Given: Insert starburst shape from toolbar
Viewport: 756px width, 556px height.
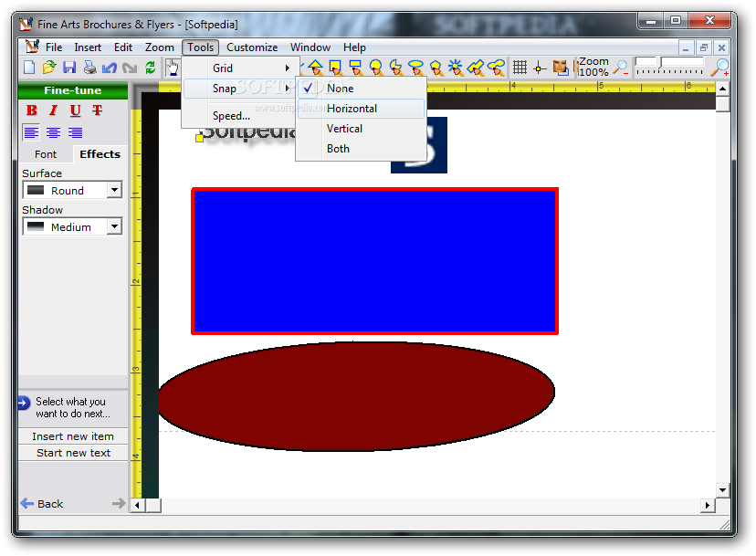Looking at the screenshot, I should (x=456, y=68).
